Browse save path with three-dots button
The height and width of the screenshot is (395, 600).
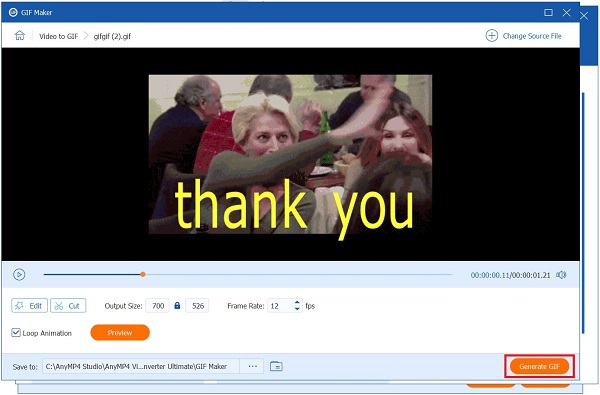pos(252,366)
